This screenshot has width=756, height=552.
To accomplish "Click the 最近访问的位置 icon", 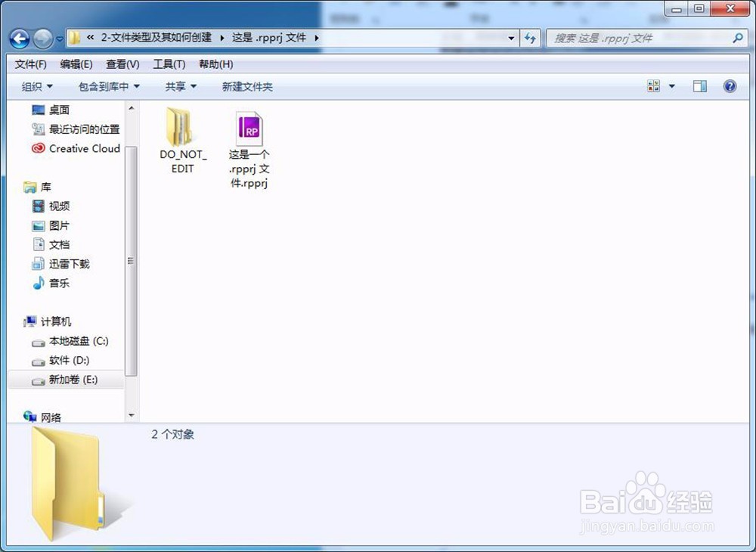I will tap(38, 129).
